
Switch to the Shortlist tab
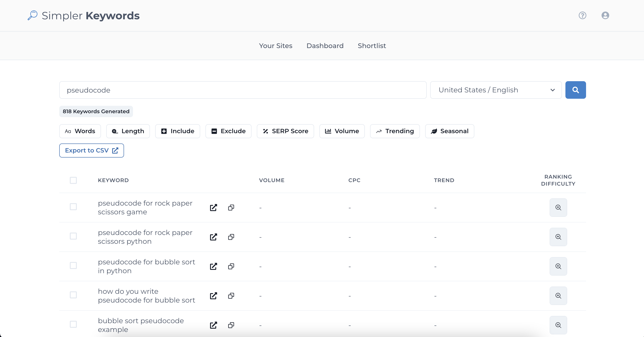coord(372,46)
